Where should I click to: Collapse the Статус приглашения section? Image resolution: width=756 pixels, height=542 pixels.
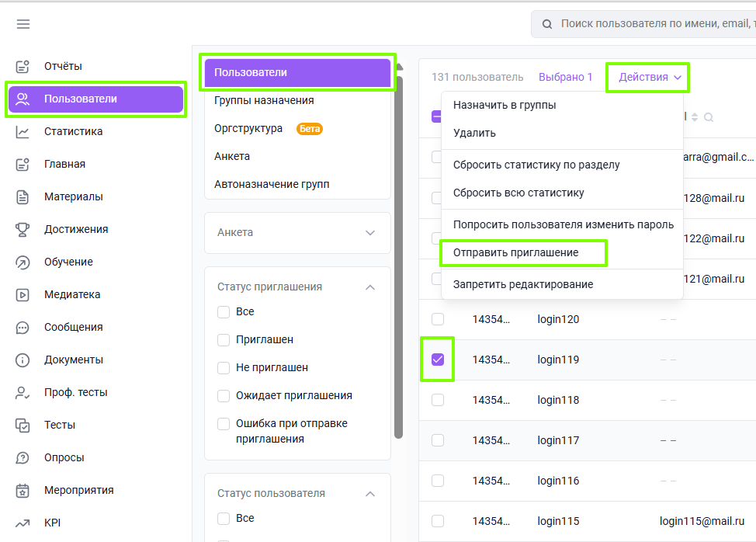[x=369, y=287]
